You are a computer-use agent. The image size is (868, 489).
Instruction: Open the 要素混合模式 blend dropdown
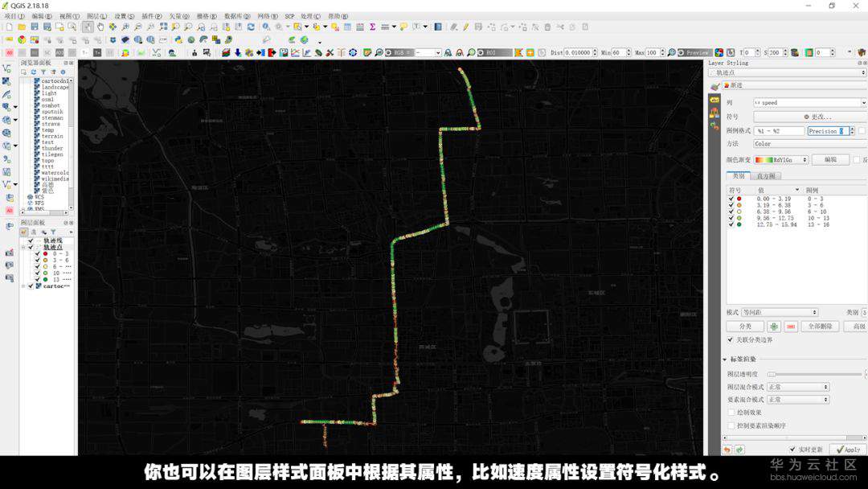pos(798,399)
